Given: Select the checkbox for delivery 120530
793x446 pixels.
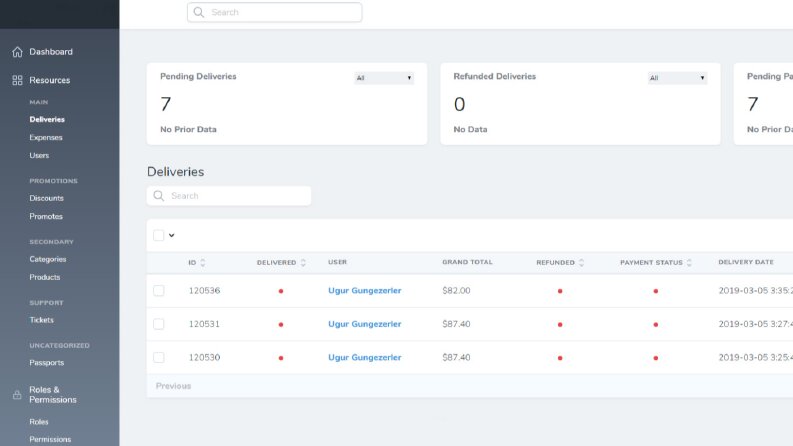Looking at the screenshot, I should [159, 358].
